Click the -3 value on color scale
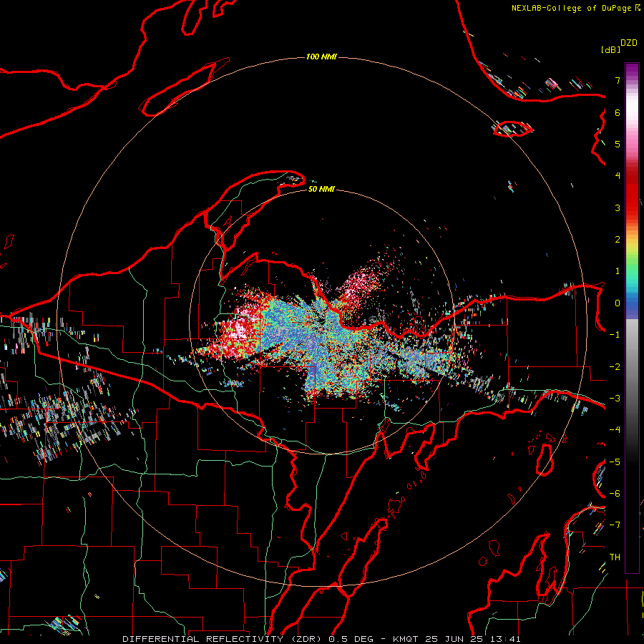This screenshot has height=644, width=644. [615, 399]
